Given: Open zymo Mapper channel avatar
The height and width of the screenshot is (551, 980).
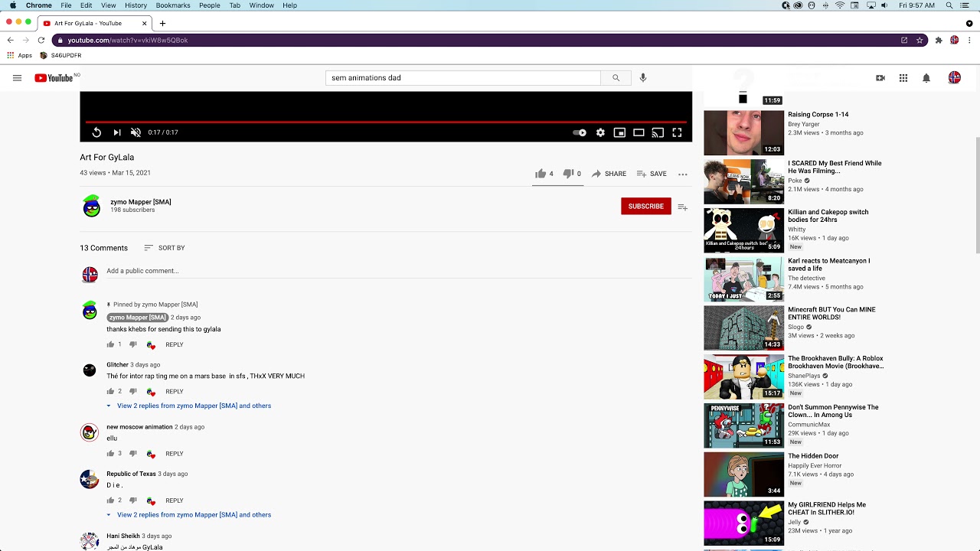Looking at the screenshot, I should 91,206.
